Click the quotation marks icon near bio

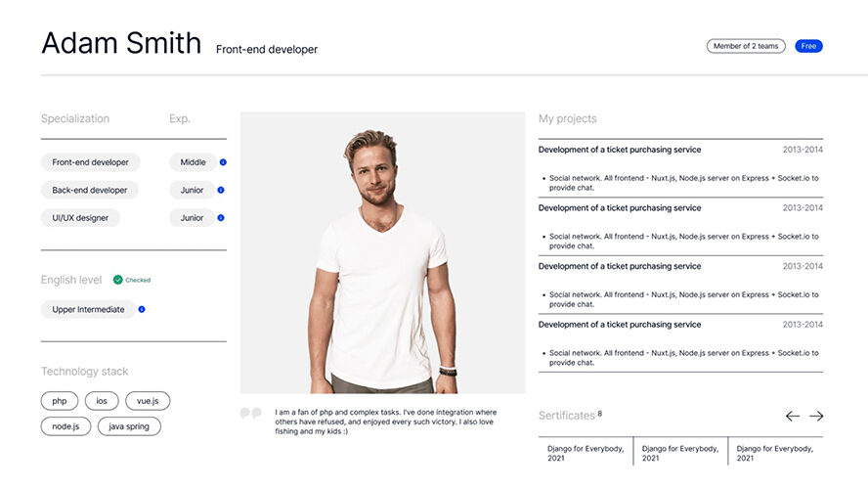click(251, 413)
